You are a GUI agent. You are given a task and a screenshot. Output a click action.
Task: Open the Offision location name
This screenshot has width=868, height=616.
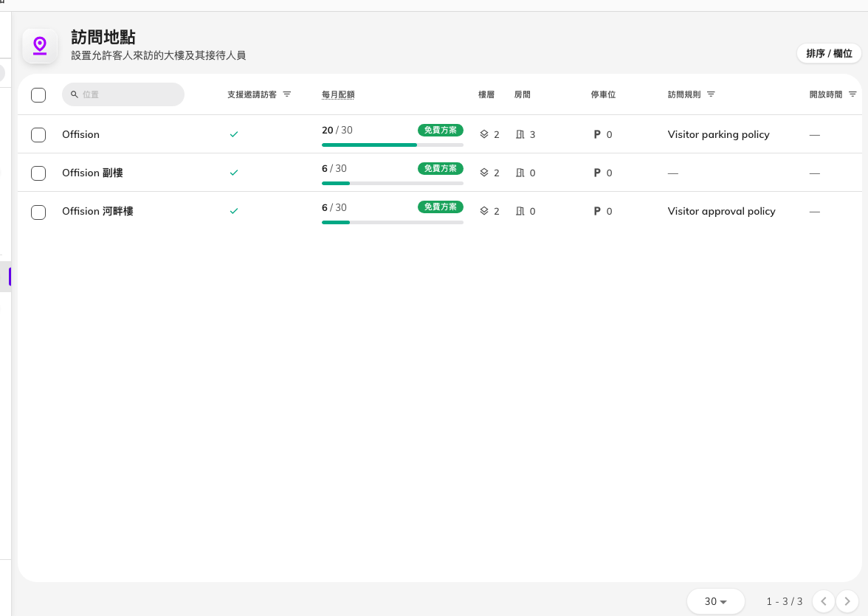pyautogui.click(x=81, y=134)
